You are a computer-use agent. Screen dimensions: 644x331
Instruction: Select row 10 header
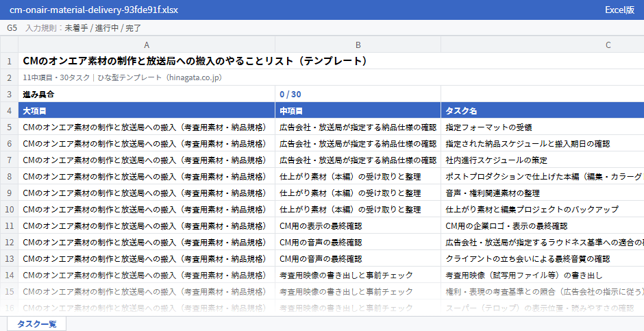point(9,210)
